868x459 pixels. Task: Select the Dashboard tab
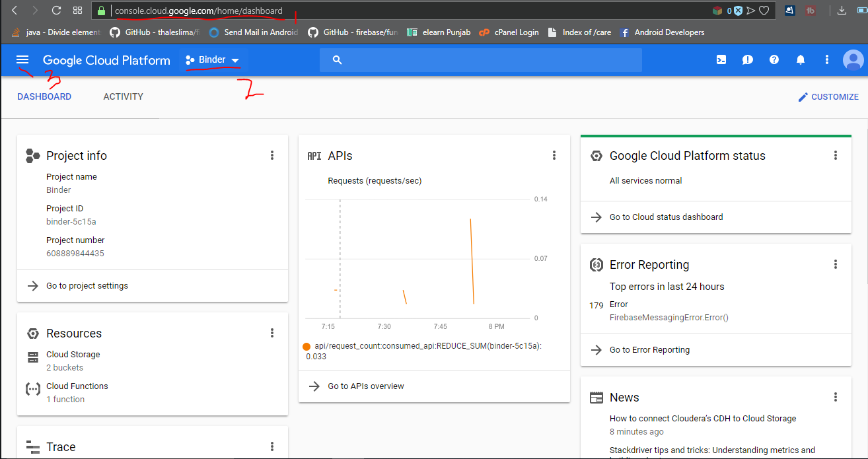tap(44, 96)
